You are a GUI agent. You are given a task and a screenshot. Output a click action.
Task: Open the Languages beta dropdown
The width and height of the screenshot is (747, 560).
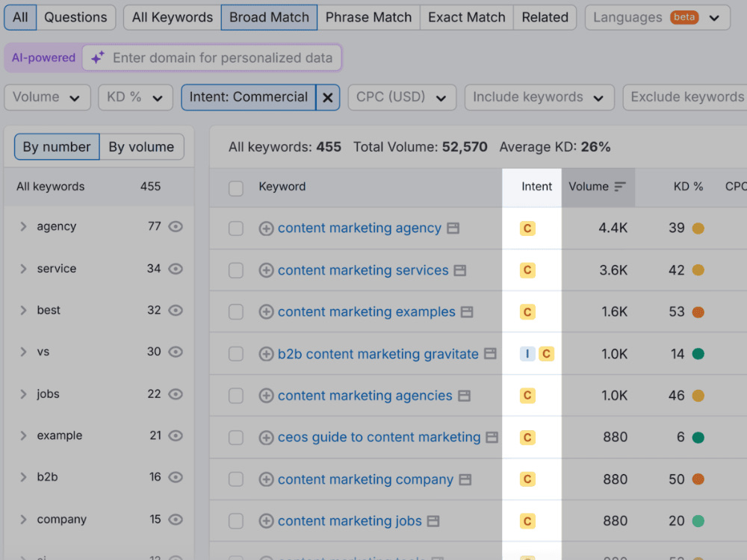coord(657,18)
